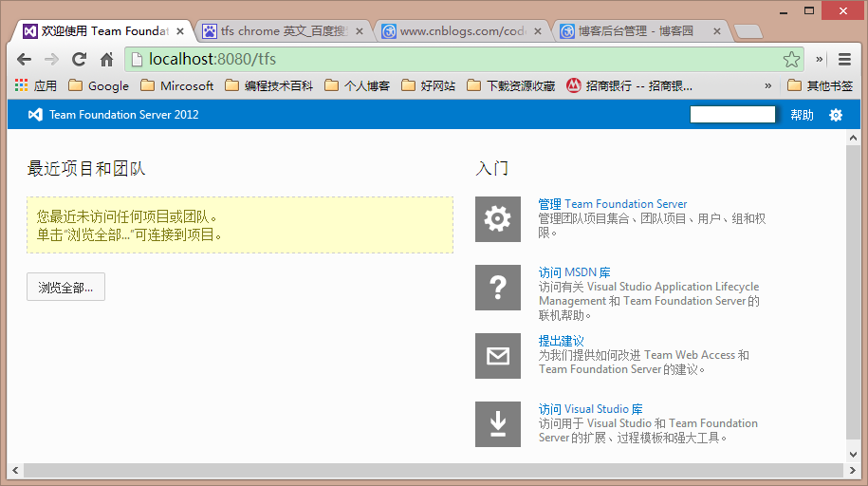The image size is (868, 486).
Task: Show hidden extensions via chevron next to star
Action: [820, 59]
